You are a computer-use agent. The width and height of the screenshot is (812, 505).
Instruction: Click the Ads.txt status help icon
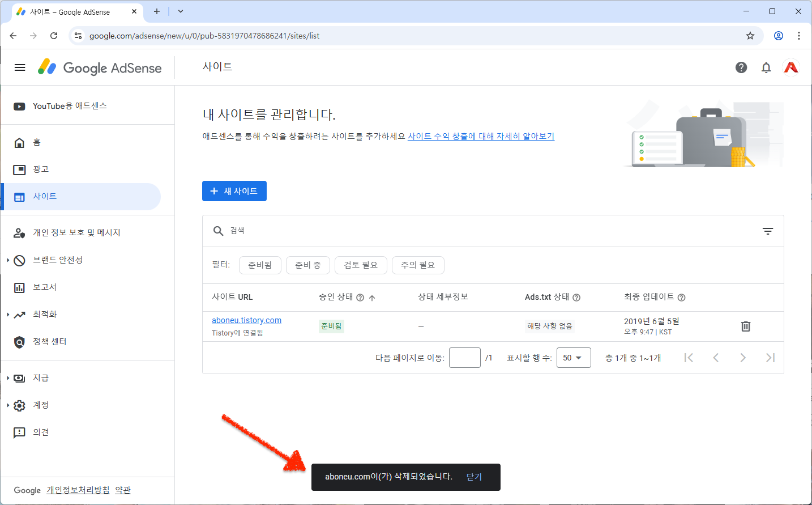[x=576, y=298]
